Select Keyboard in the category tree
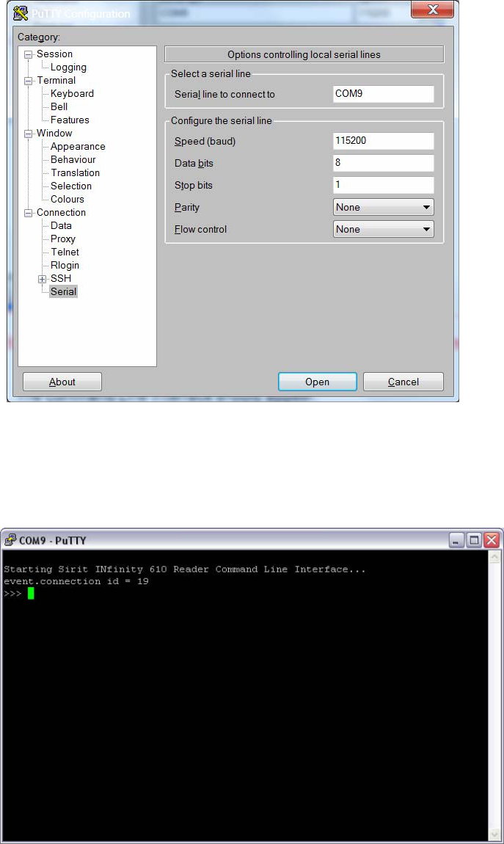The image size is (504, 844). tap(72, 94)
